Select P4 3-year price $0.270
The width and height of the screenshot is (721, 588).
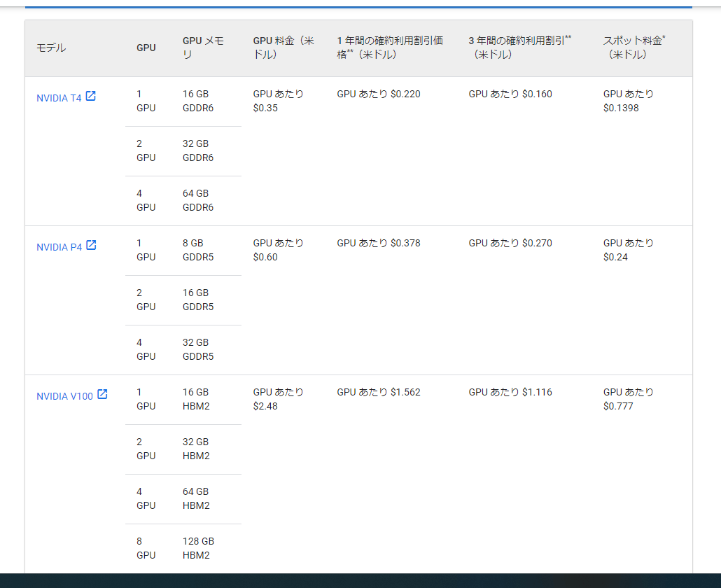pyautogui.click(x=510, y=243)
